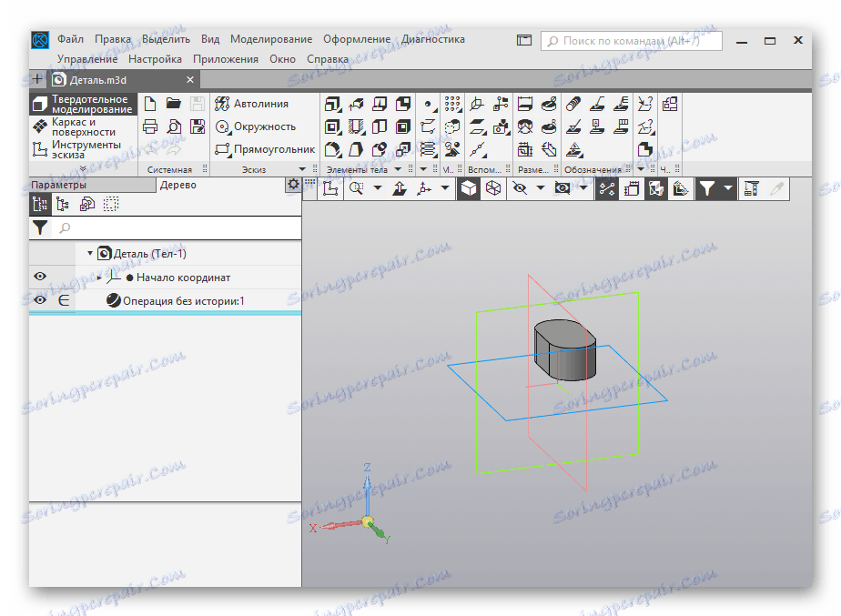The image size is (841, 616).
Task: Click the Автолиния button
Action: 252,104
